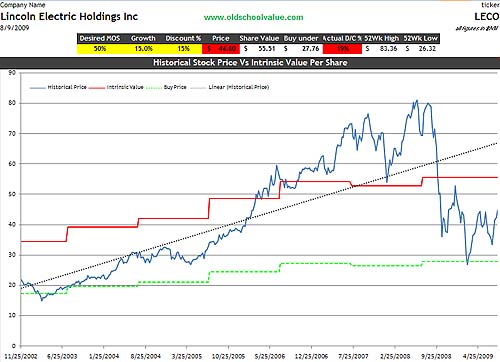Image resolution: width=500 pixels, height=362 pixels.
Task: Click the 11/25/2002 x-axis date
Action: point(21,356)
